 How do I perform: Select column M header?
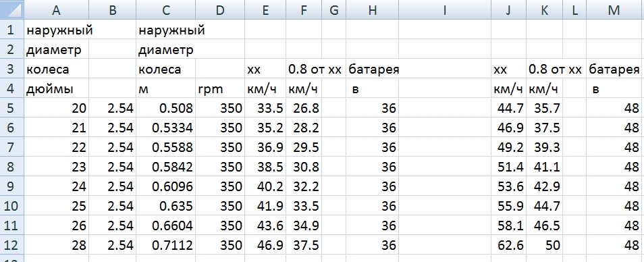[x=614, y=10]
